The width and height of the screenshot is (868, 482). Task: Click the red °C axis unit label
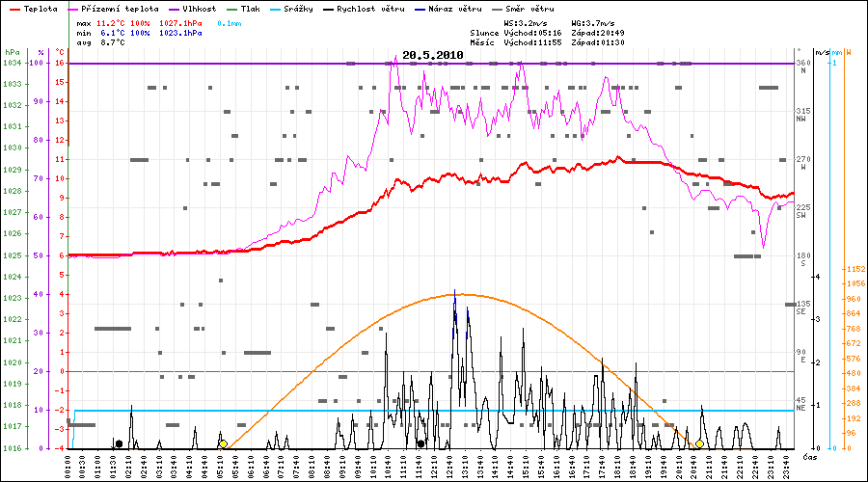60,53
